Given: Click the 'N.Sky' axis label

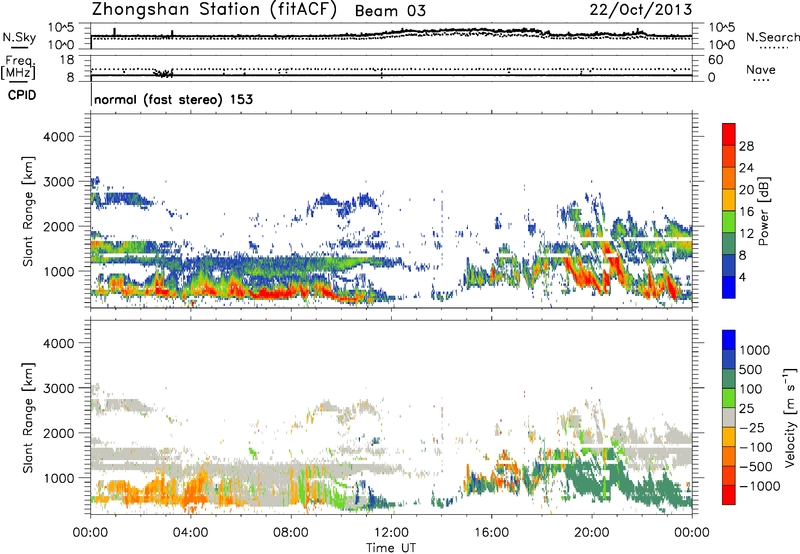Looking at the screenshot, I should coord(19,38).
